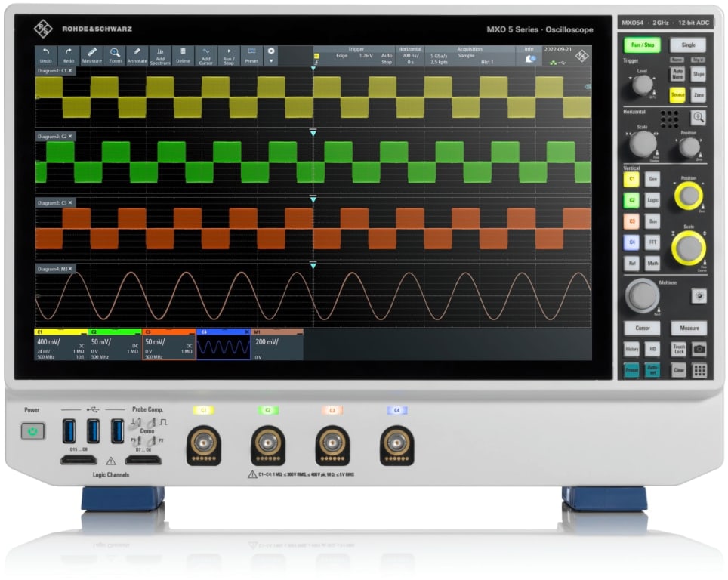Click the Multiuse rotary knob

tap(642, 295)
